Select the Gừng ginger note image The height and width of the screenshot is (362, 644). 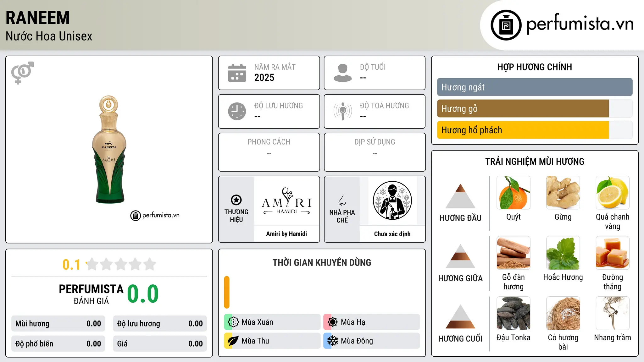[563, 193]
